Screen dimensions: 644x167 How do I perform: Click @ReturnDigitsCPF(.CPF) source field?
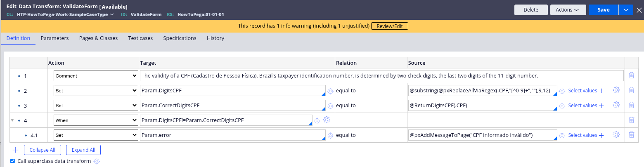point(483,106)
